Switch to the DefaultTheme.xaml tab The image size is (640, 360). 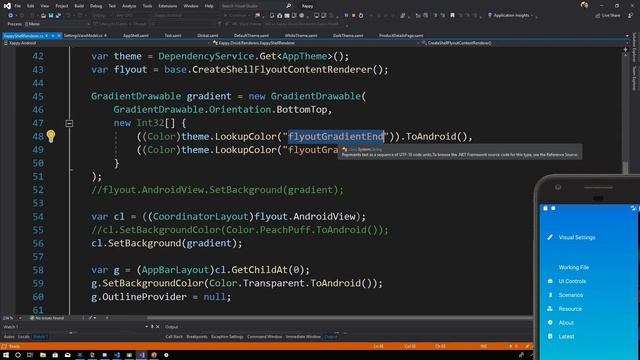point(251,36)
